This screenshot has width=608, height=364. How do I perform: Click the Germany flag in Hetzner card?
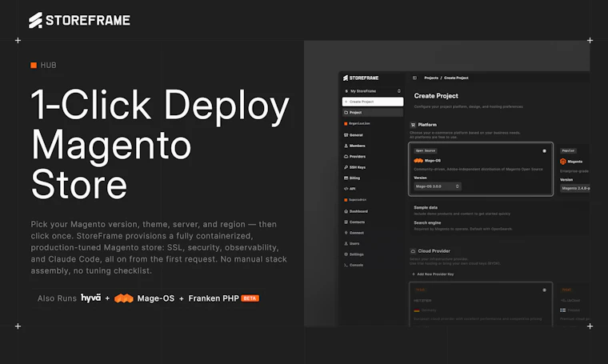point(417,310)
